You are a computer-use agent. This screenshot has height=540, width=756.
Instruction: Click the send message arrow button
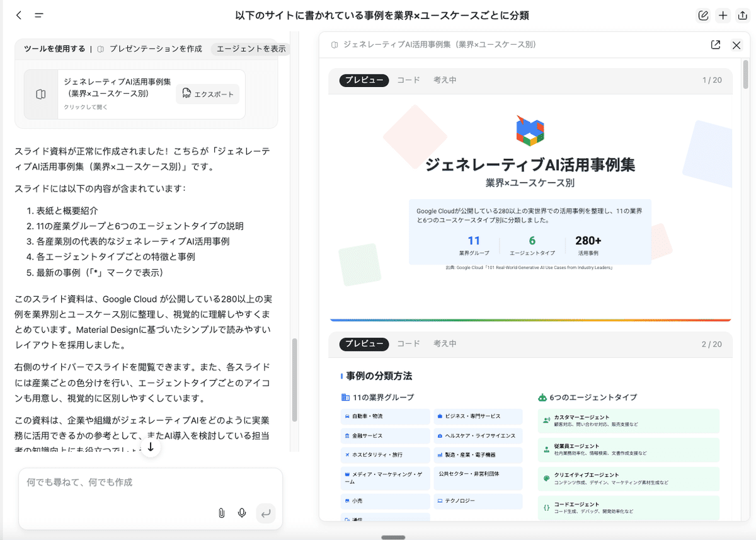pos(266,513)
